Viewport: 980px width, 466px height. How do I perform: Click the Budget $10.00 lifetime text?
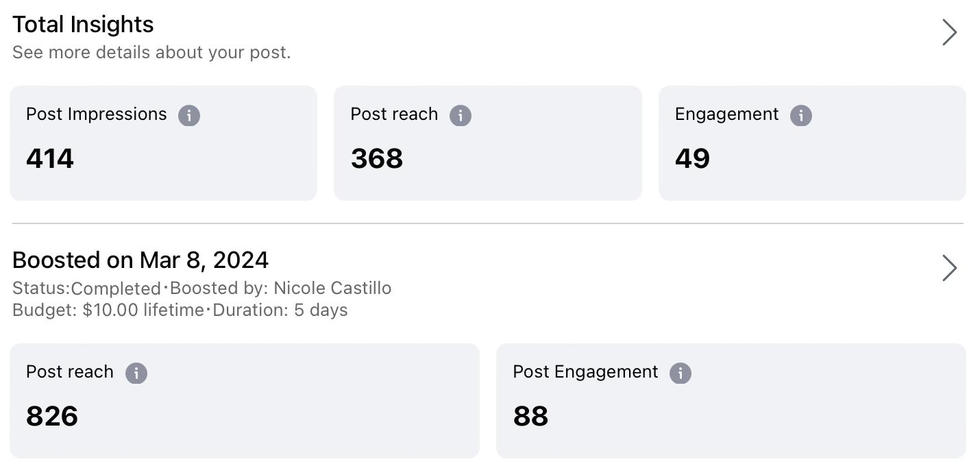tap(108, 310)
